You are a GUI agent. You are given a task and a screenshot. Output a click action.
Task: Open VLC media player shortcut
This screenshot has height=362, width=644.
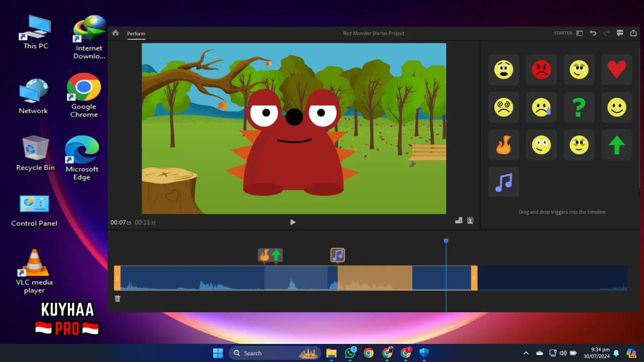click(x=34, y=271)
